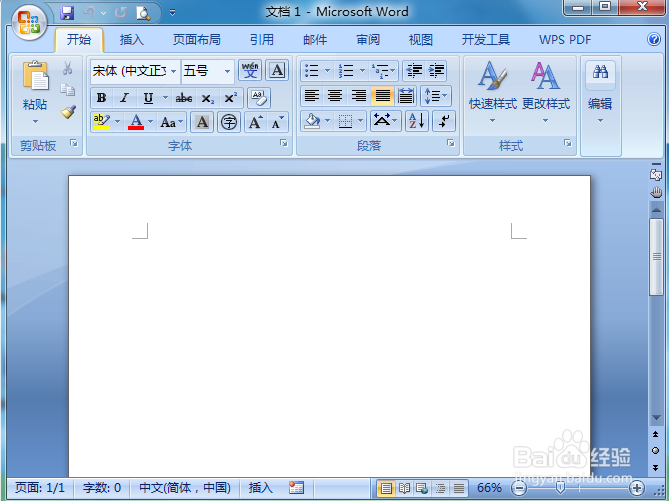Viewport: 669px width, 501px height.
Task: Increase paragraph indent
Action: tap(436, 70)
